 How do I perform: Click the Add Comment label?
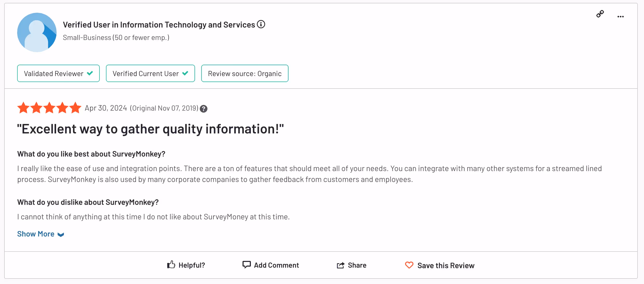pos(276,265)
